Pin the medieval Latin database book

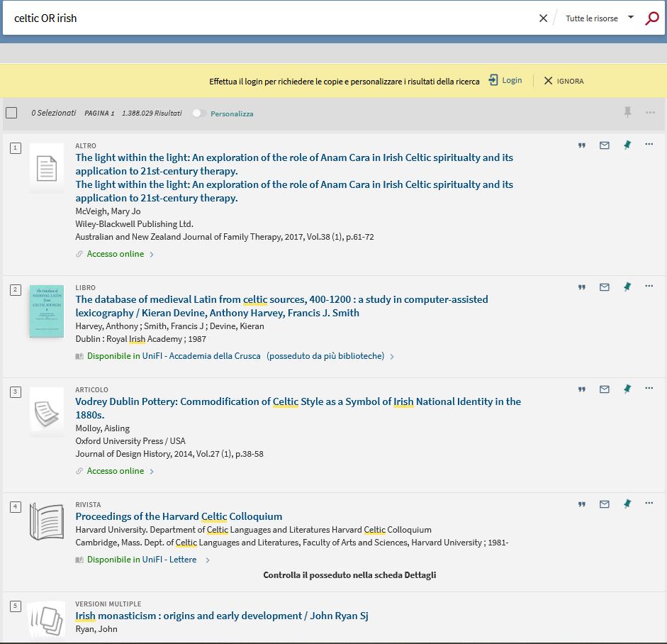point(627,287)
